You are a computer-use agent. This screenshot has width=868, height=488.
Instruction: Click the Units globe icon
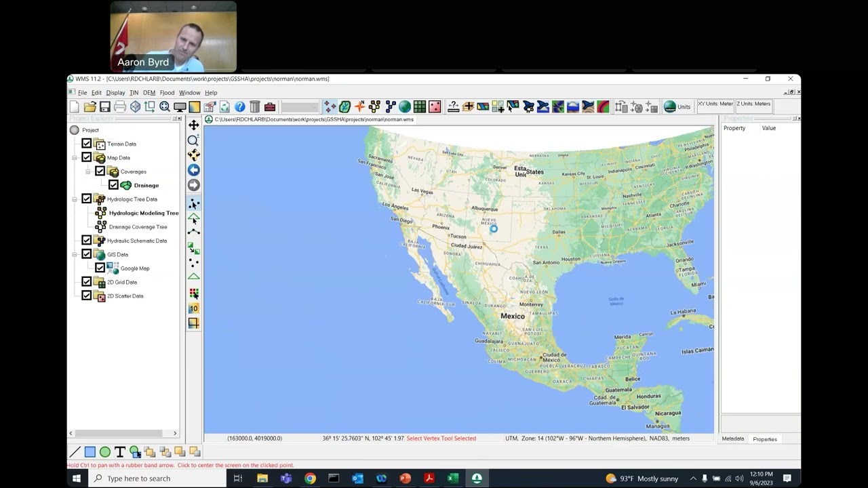pyautogui.click(x=670, y=106)
